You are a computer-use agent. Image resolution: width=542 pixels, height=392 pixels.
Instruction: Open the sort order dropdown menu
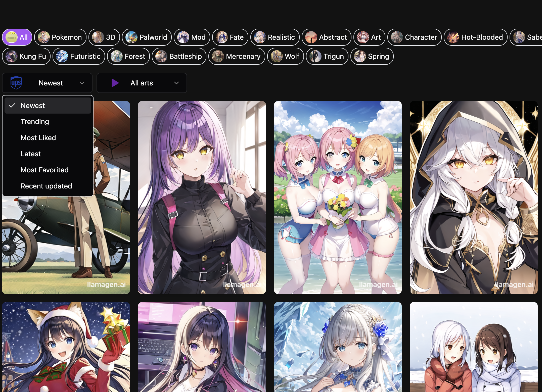click(48, 83)
